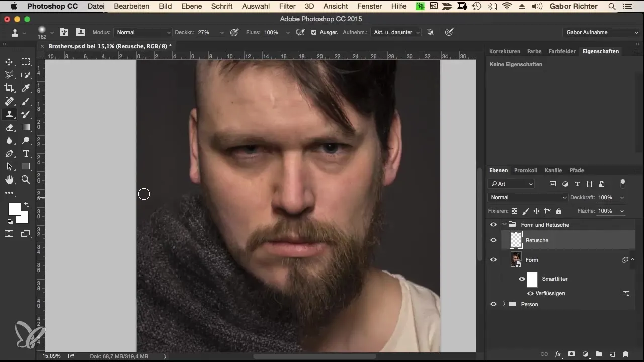Open the Aufnehm. sample dropdown
The height and width of the screenshot is (362, 644).
(396, 32)
